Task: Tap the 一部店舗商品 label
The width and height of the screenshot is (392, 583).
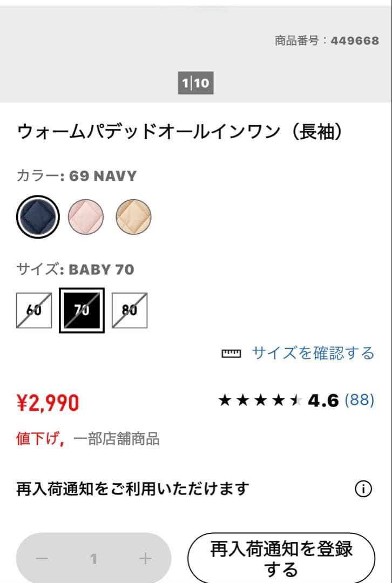Action: 117,439
